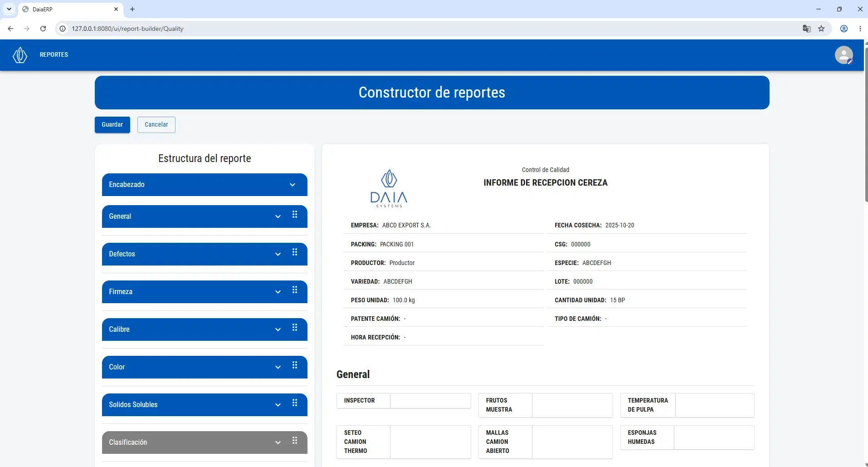The image size is (868, 467).
Task: Click the Daia logo in the navbar
Action: point(20,55)
